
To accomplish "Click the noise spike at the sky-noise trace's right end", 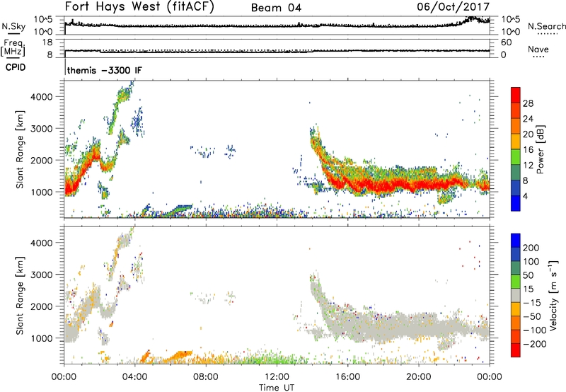I will coord(473,19).
